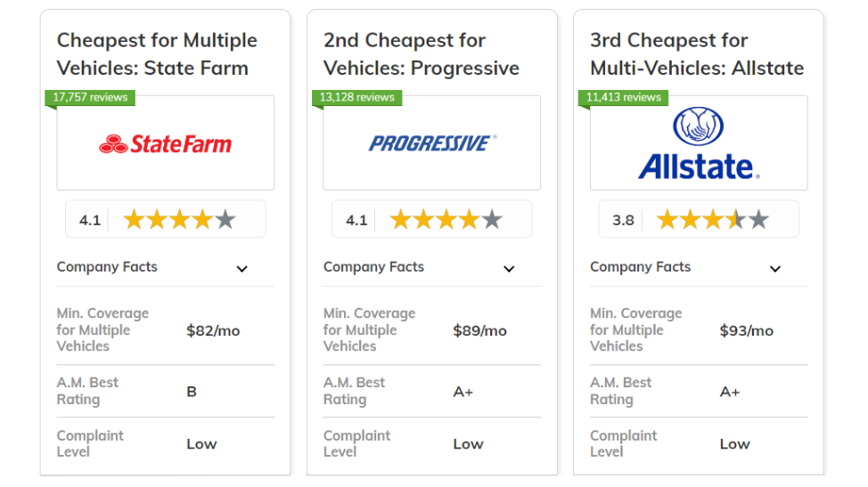Click State Farm's 4.1 star rating
868x487 pixels.
click(x=166, y=219)
